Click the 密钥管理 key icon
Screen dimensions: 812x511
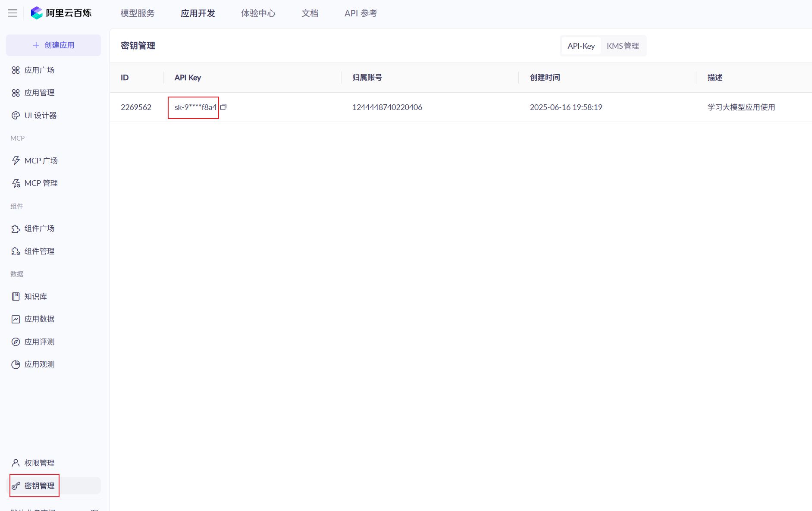click(16, 486)
